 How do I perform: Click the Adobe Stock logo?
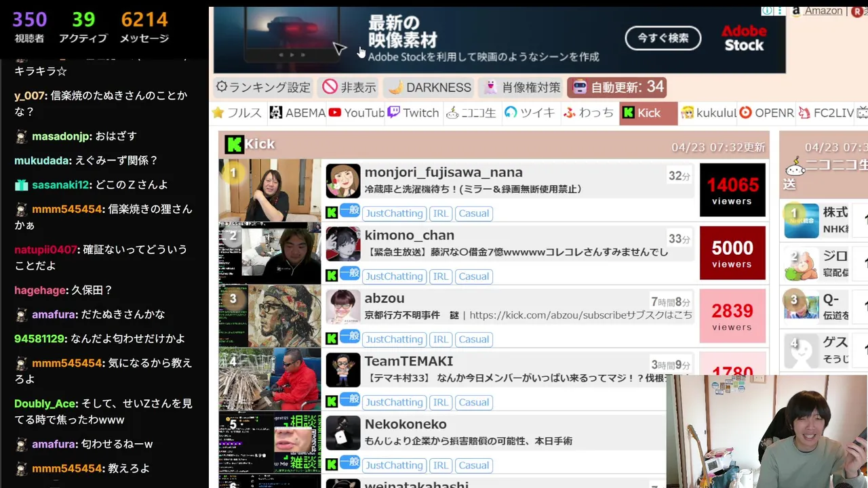coord(744,39)
